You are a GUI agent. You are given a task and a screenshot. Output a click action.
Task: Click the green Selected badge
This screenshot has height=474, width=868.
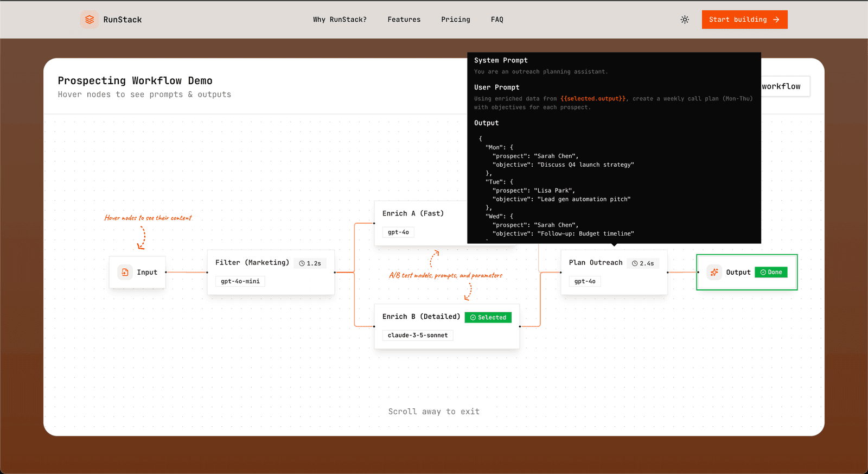488,318
